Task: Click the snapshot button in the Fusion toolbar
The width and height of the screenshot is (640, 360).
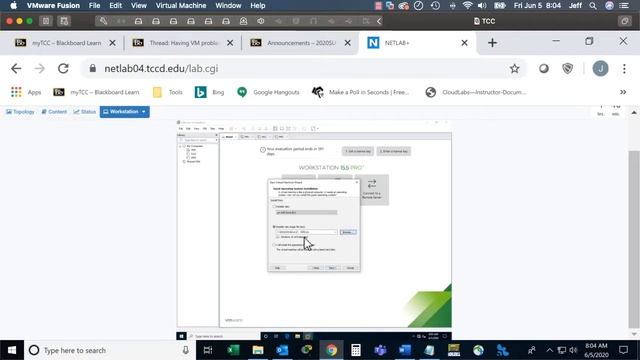Action: click(x=64, y=21)
